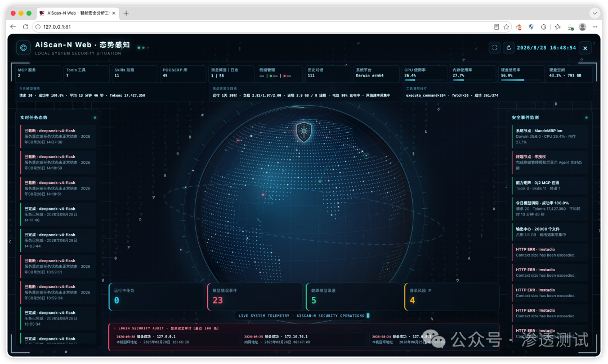Viewport: 608px width, 364px height.
Task: Open the blue shield extension icon
Action: [531, 27]
